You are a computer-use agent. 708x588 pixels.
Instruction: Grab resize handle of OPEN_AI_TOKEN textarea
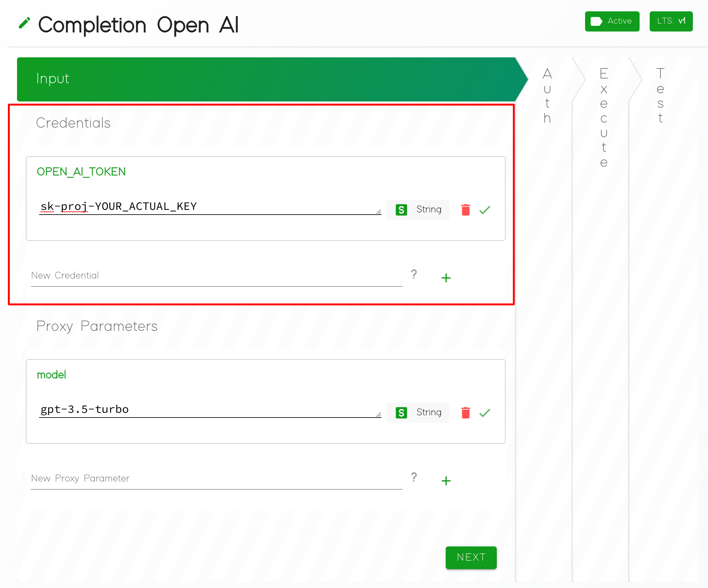click(379, 212)
